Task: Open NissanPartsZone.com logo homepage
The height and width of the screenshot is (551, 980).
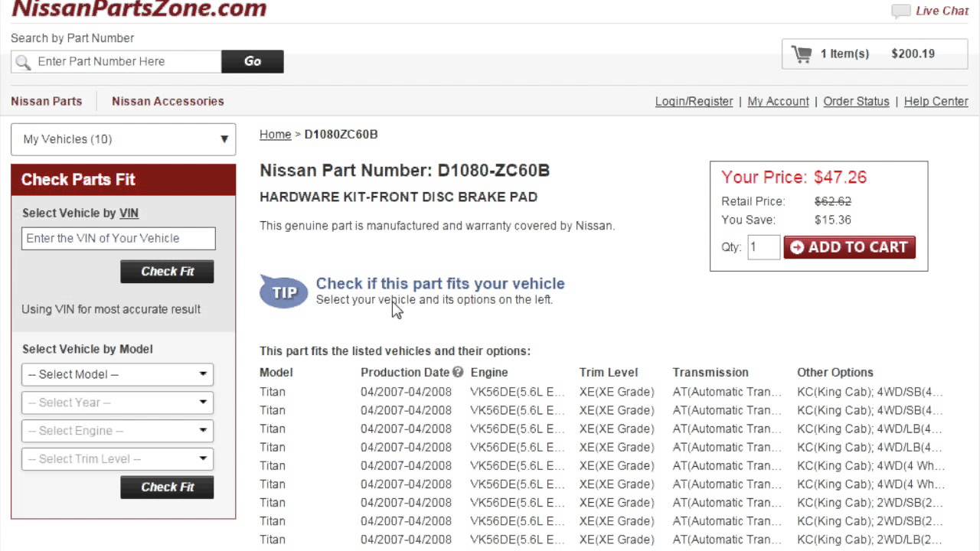Action: [139, 8]
